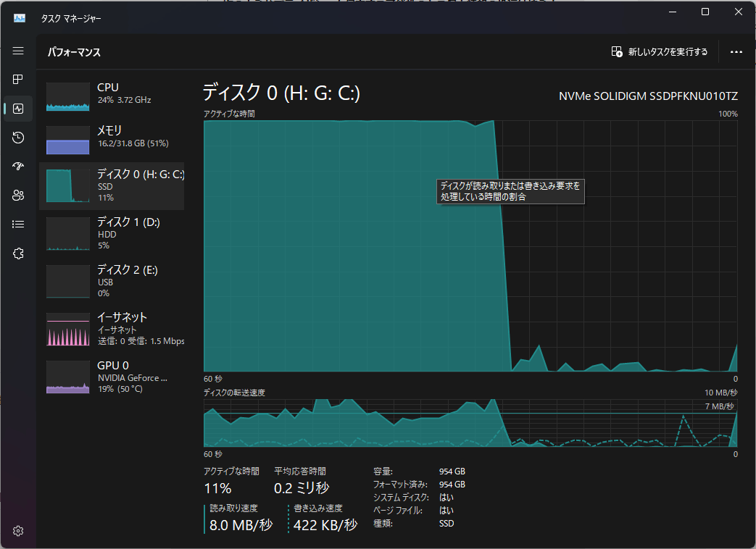The image size is (756, 549).
Task: Select ディスク 2 (E:) USB item
Action: pyautogui.click(x=112, y=281)
